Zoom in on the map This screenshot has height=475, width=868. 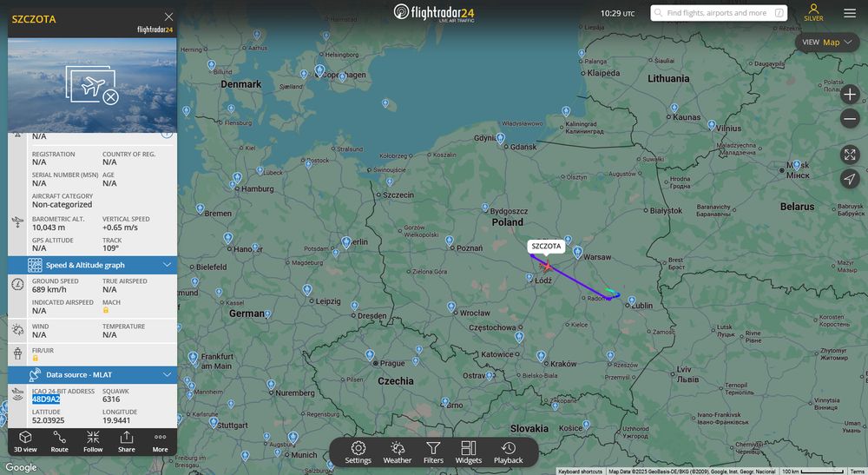coord(850,94)
